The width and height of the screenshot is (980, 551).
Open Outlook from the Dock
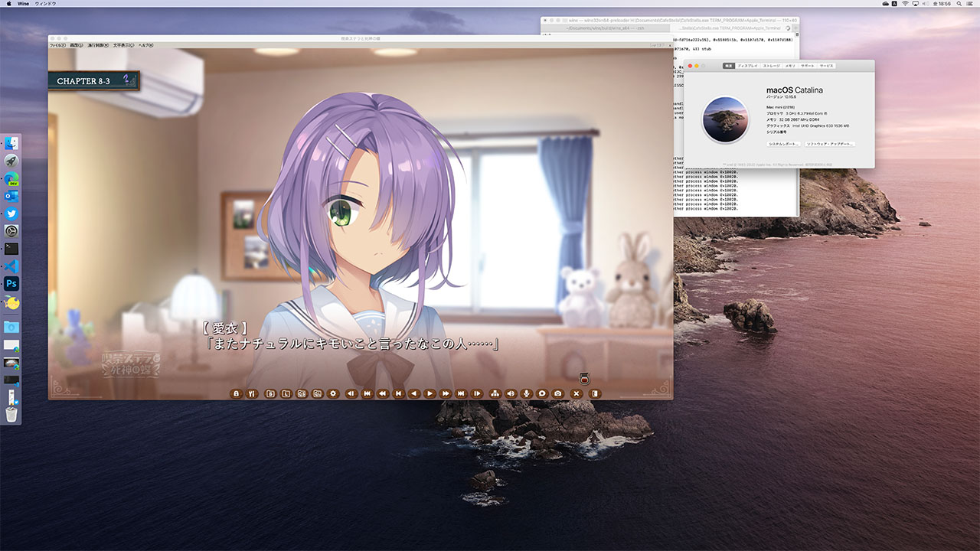(x=11, y=196)
